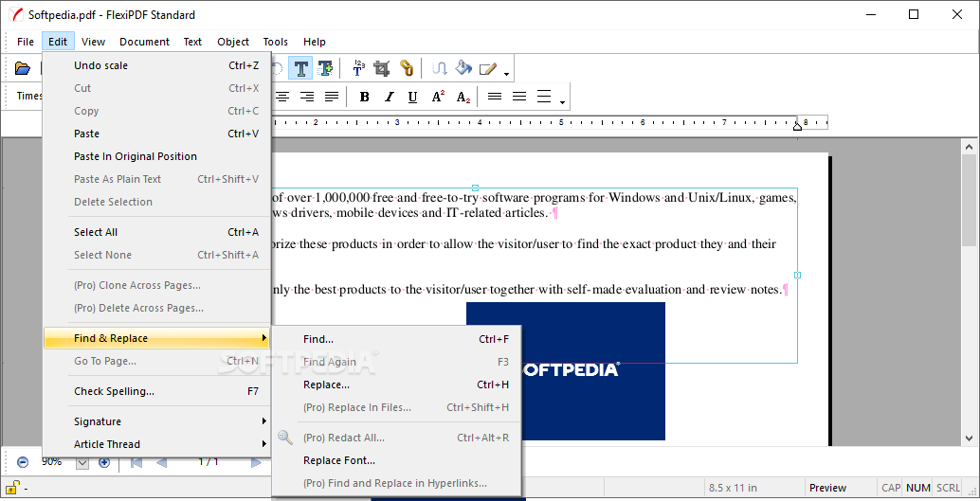Toggle underline formatting
Screen dimensions: 980x501
click(x=412, y=97)
